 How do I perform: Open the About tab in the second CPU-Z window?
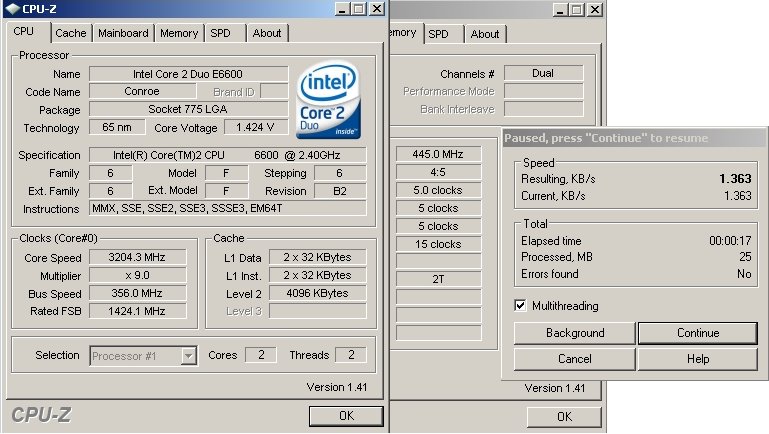click(485, 34)
